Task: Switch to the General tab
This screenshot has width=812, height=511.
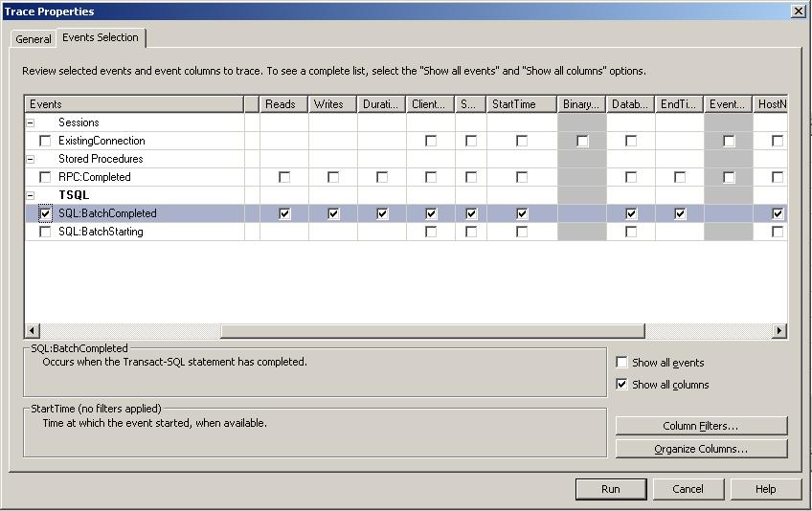Action: [x=34, y=39]
